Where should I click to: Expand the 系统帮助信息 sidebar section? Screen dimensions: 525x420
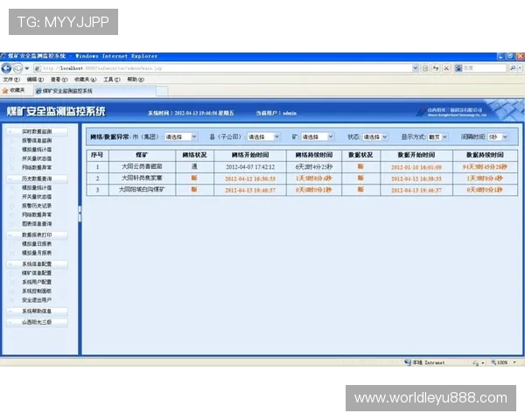pos(37,311)
